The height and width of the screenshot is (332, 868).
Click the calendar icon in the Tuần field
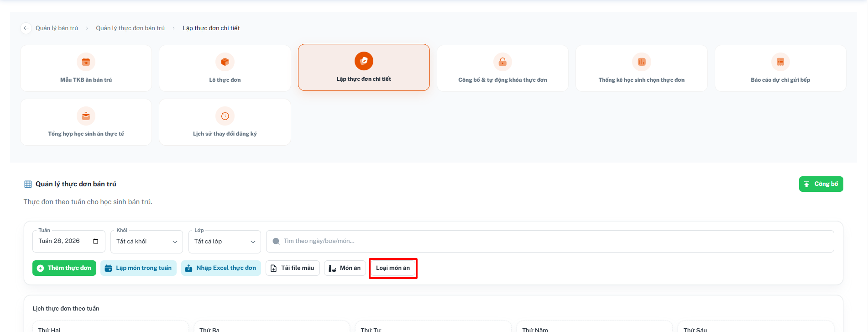pyautogui.click(x=95, y=241)
